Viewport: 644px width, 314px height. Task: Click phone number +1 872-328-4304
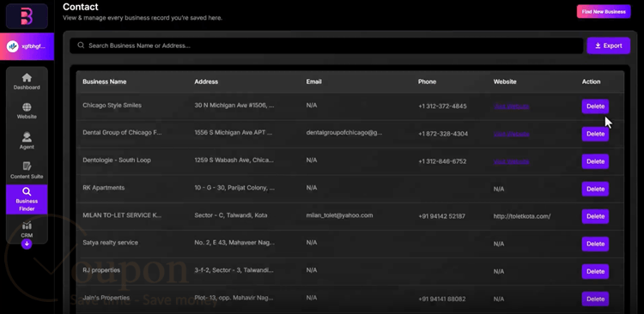443,134
